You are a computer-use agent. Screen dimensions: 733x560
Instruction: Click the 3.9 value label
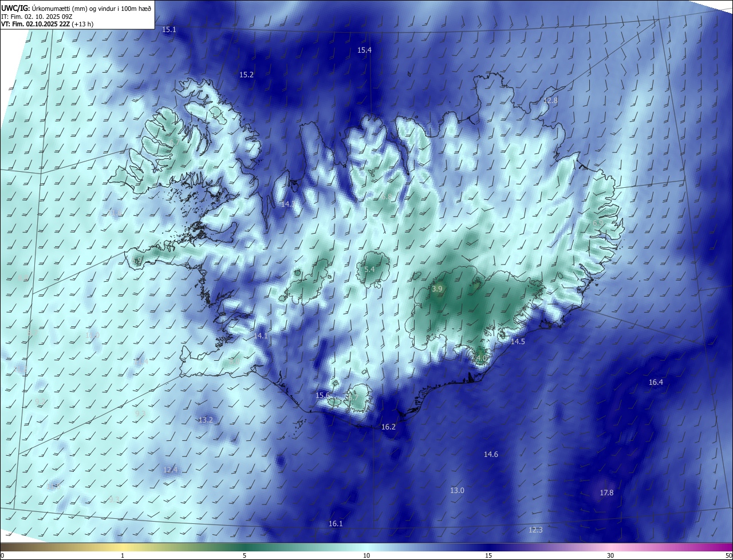click(437, 289)
